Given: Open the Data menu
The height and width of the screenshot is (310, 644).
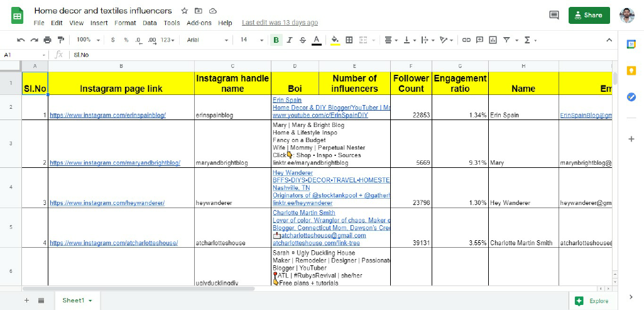Looking at the screenshot, I should 150,23.
